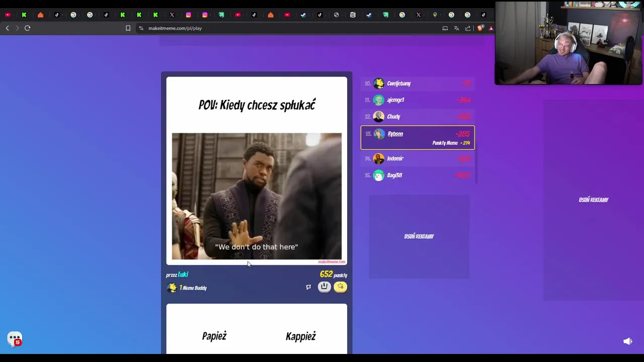The width and height of the screenshot is (644, 362).
Task: Click Cweljebany's avatar icon
Action: [379, 83]
